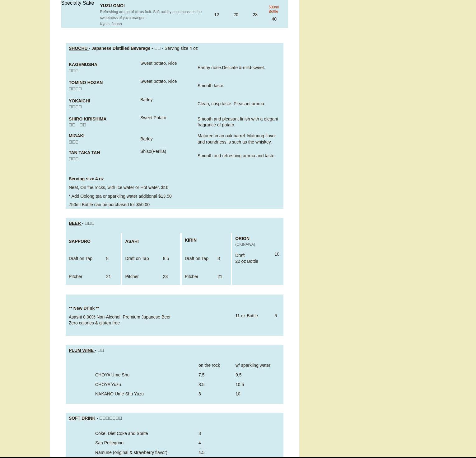Click the ASAHI beer heading
This screenshot has height=458, width=476.
132,241
